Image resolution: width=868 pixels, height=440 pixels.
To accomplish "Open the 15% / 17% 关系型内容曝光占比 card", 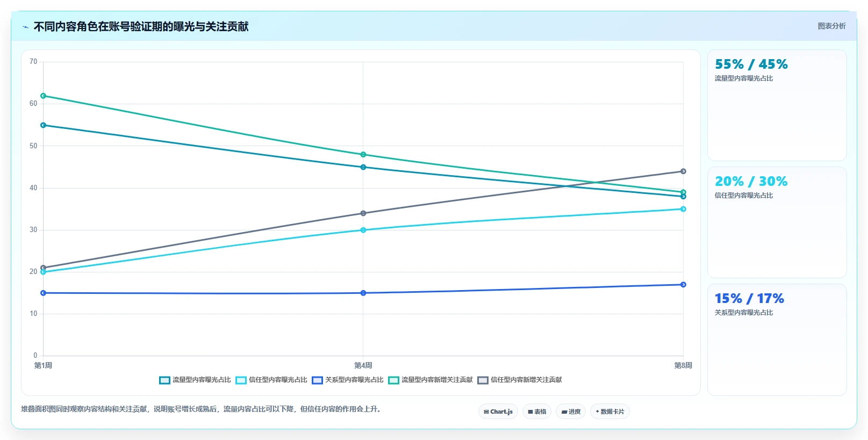I will click(x=777, y=340).
